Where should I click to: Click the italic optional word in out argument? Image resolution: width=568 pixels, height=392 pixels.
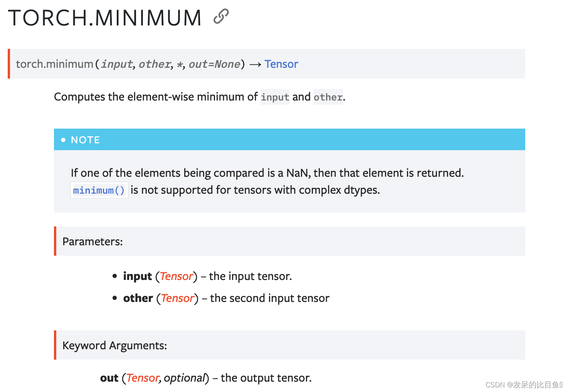[184, 378]
